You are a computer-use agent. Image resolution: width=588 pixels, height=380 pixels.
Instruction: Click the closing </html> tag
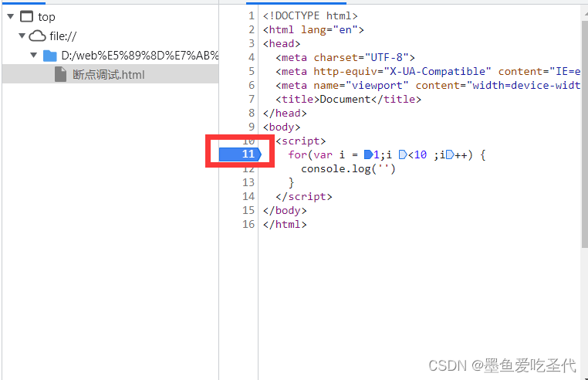(x=285, y=224)
